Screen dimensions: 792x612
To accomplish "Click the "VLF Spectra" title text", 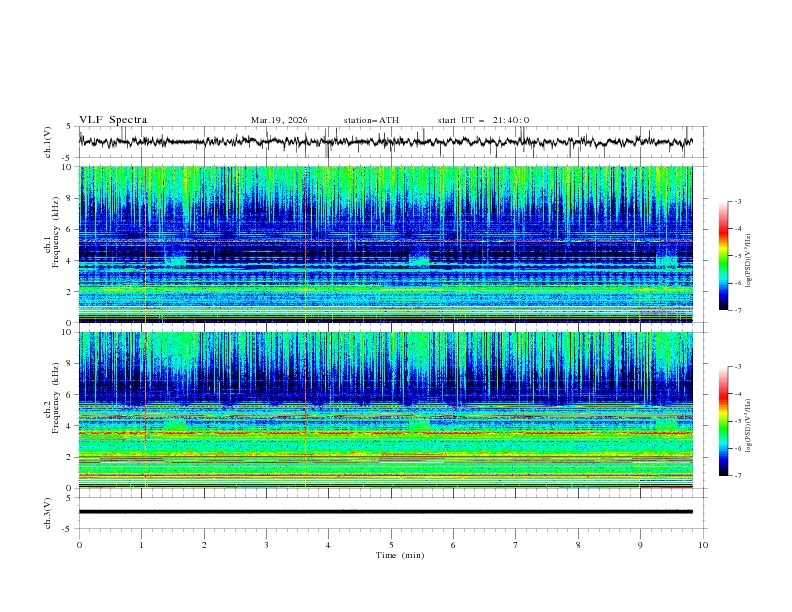I will (113, 120).
